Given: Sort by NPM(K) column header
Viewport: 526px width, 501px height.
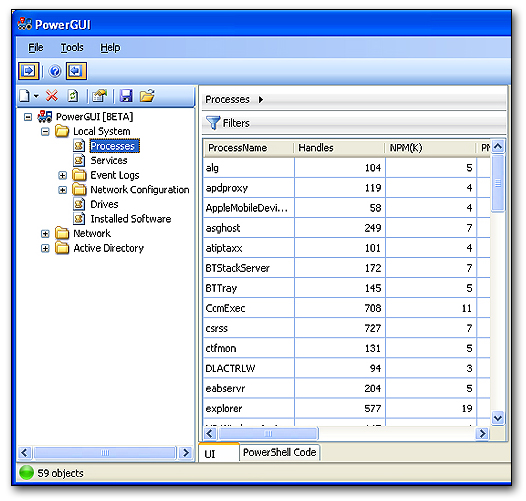Looking at the screenshot, I should coord(430,148).
